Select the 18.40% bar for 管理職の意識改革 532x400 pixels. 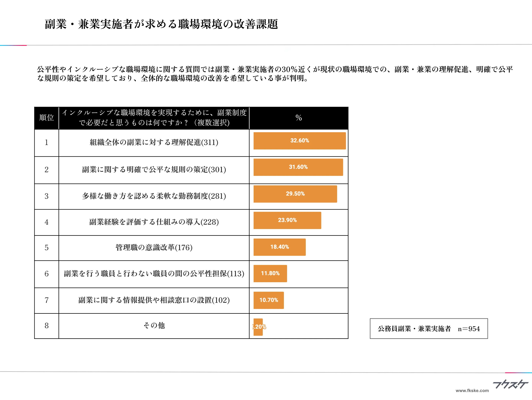(279, 247)
